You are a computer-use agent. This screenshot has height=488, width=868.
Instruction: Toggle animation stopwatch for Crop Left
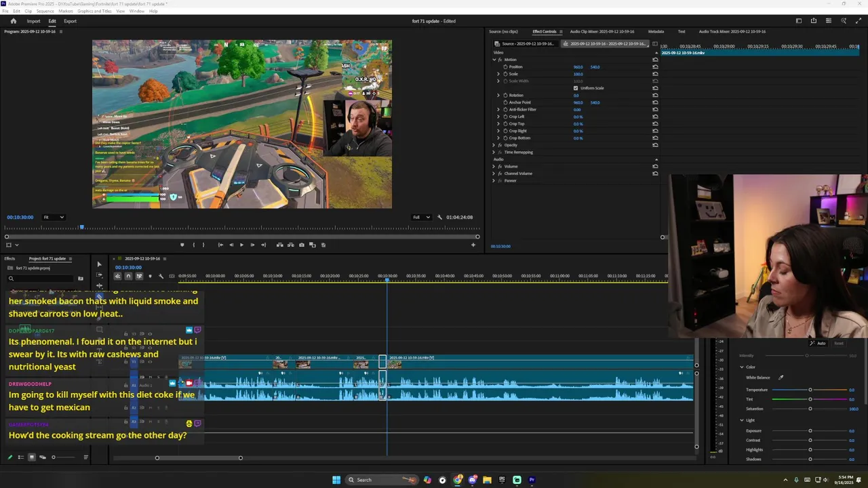click(505, 117)
